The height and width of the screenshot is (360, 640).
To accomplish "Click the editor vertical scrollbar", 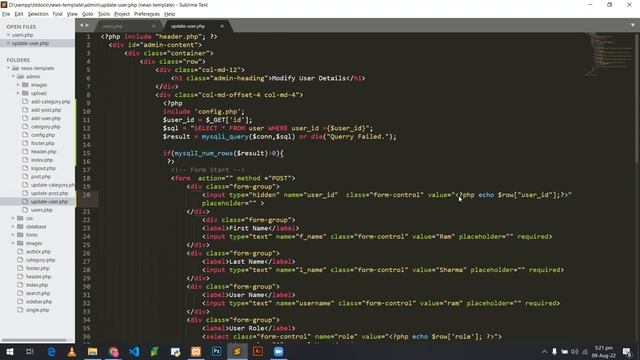I will [637, 98].
